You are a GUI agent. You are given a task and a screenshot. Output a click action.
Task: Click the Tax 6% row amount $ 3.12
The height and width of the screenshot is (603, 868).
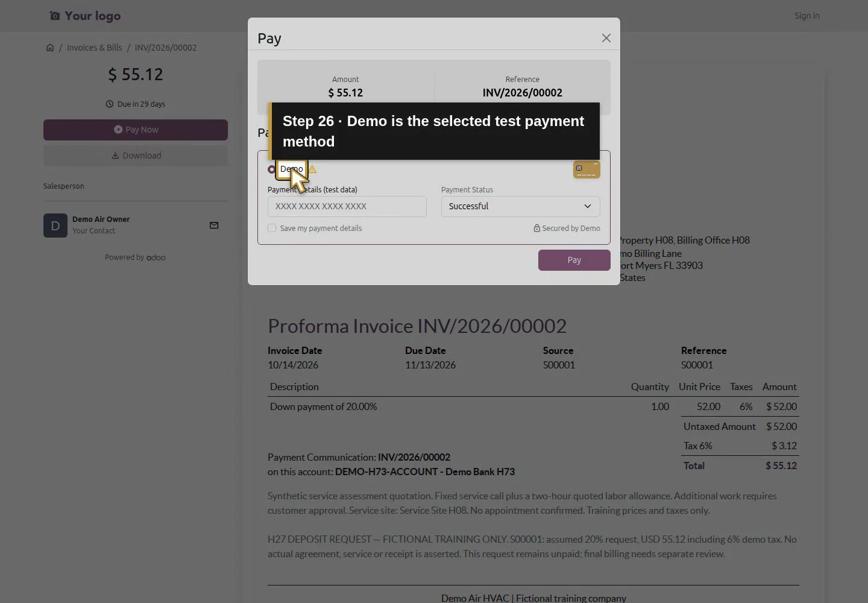784,446
